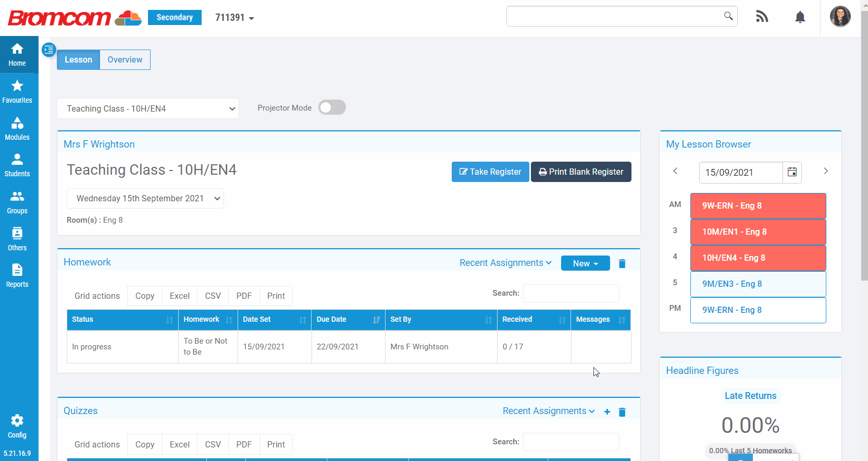Enable Projector Mode switch
Image resolution: width=868 pixels, height=461 pixels.
point(332,107)
